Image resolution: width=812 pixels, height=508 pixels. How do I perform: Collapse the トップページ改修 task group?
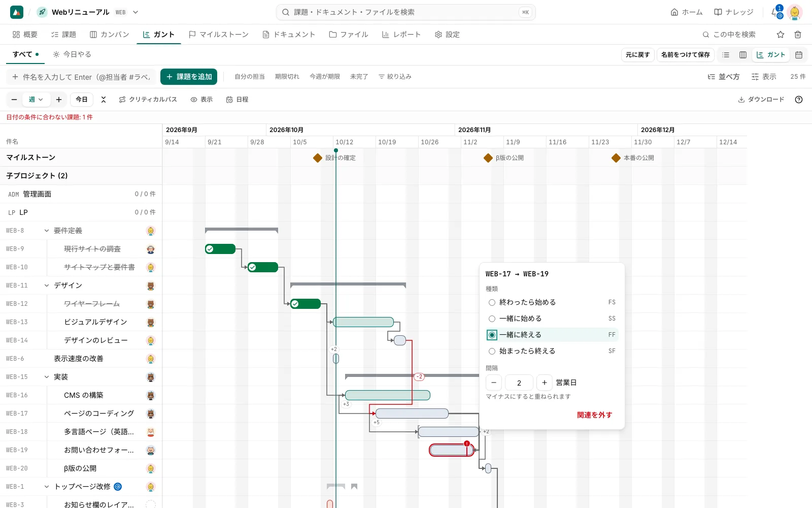pos(47,487)
